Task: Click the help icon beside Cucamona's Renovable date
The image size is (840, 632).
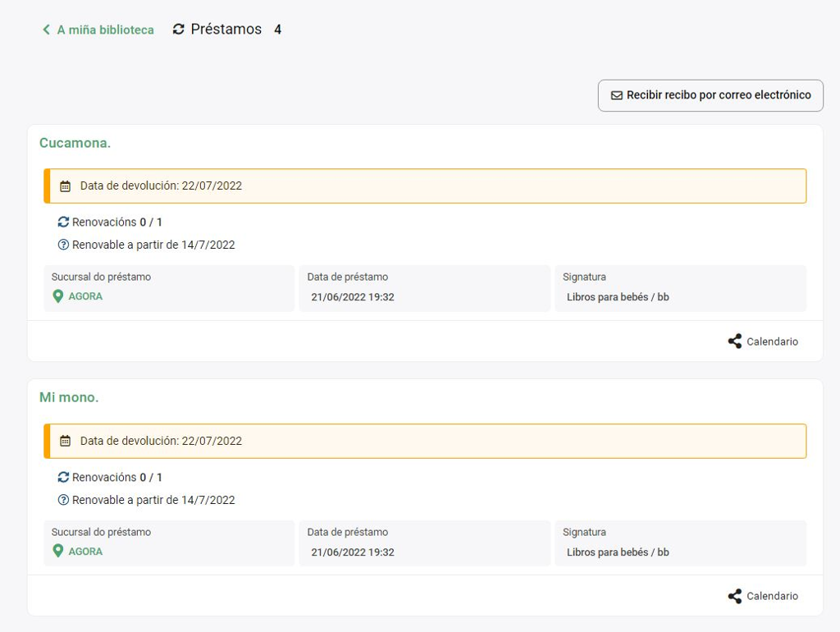Action: tap(63, 245)
